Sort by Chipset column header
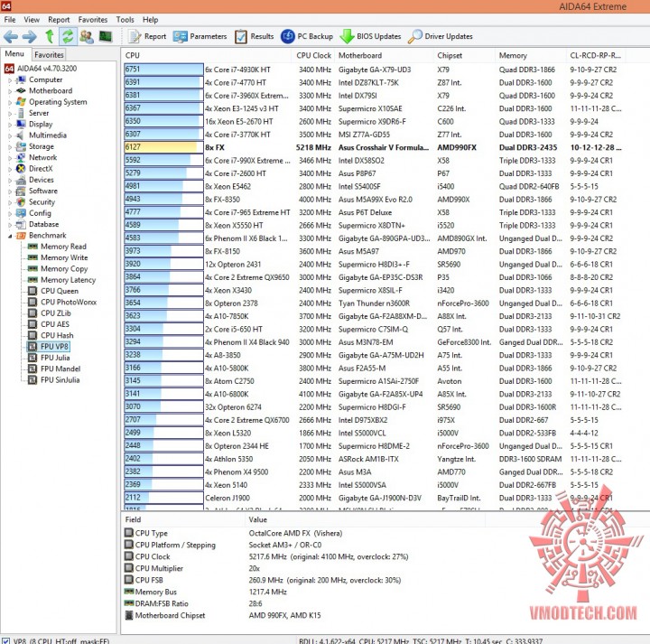Viewport: 650px width, 644px height. click(464, 56)
